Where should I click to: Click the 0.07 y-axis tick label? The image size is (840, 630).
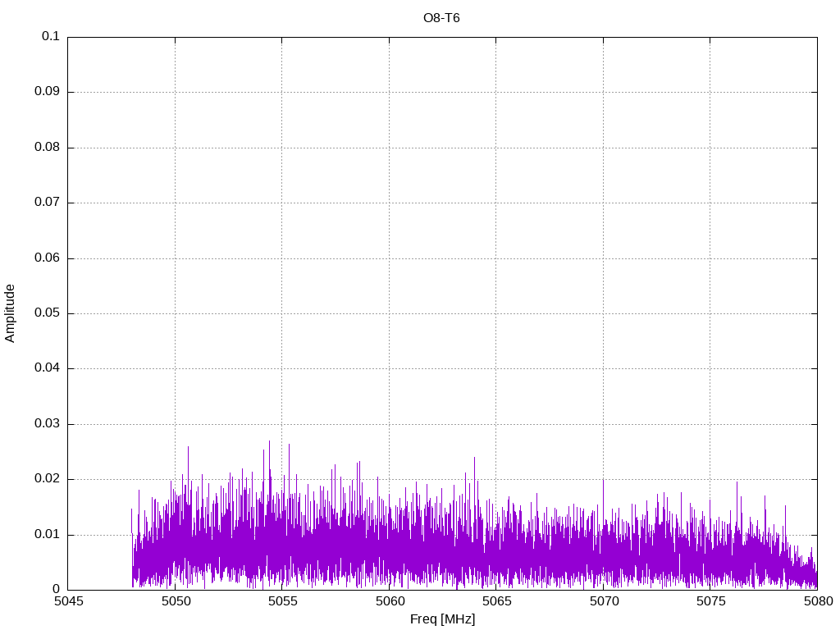pyautogui.click(x=48, y=203)
